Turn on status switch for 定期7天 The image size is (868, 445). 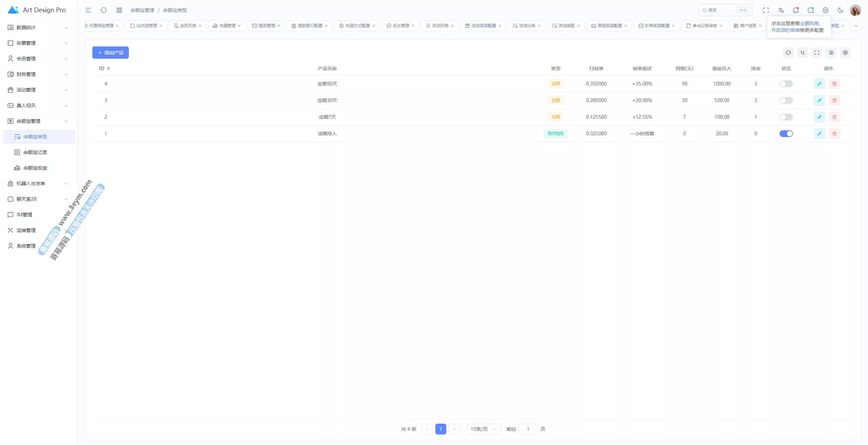pos(786,117)
